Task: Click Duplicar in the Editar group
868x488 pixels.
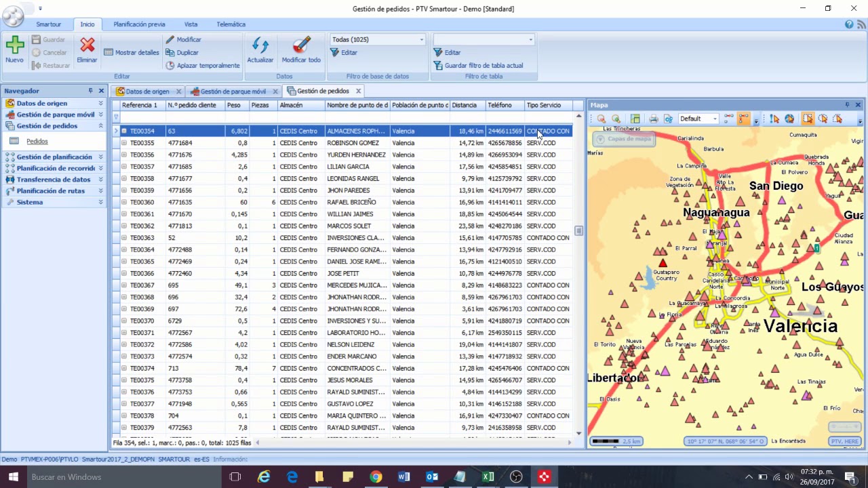Action: pyautogui.click(x=182, y=52)
